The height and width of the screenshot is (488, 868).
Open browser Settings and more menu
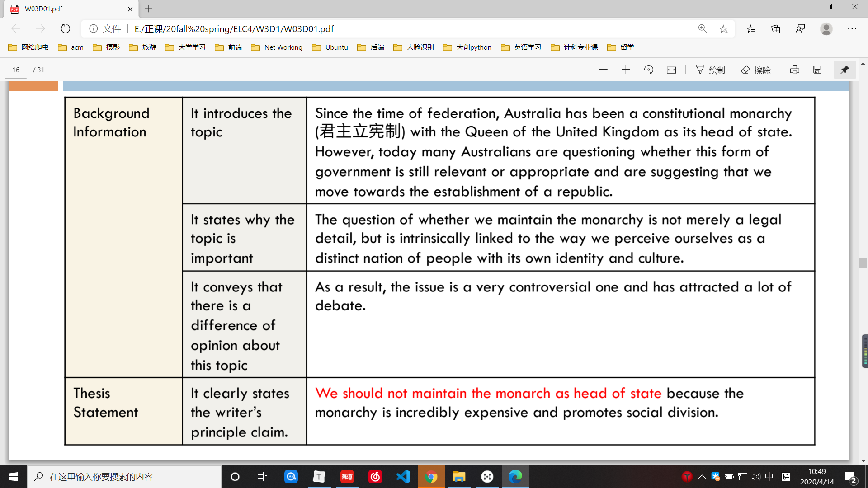pos(852,29)
